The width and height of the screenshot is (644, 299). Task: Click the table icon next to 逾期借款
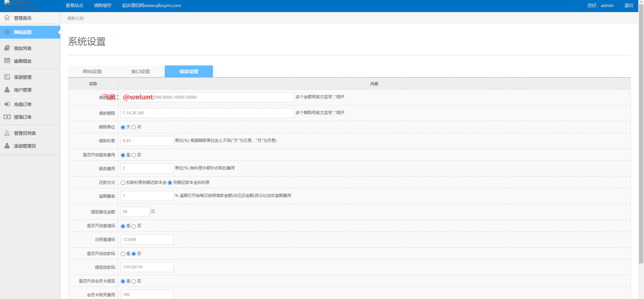coord(7,61)
